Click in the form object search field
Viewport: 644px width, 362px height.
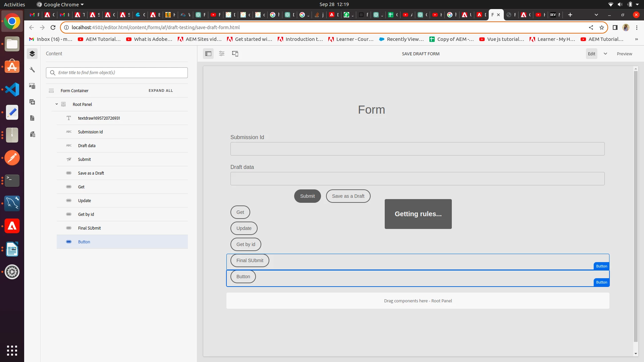pyautogui.click(x=121, y=72)
